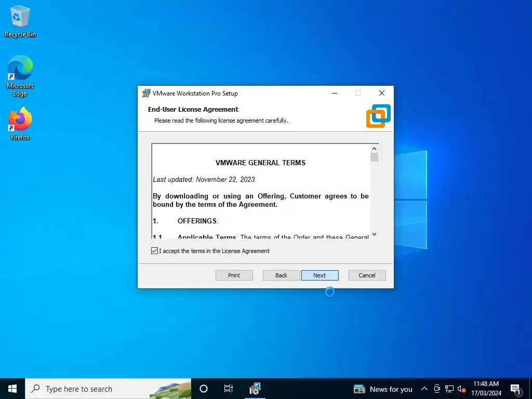
Task: Click the taskbar clock showing 11:48 AM
Action: coord(486,389)
